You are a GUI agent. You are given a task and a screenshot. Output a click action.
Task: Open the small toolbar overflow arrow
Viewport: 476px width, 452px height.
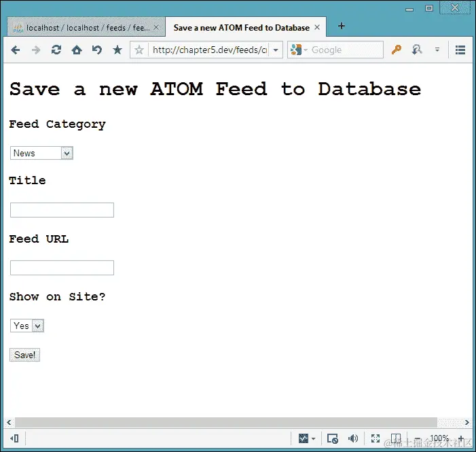(x=437, y=49)
